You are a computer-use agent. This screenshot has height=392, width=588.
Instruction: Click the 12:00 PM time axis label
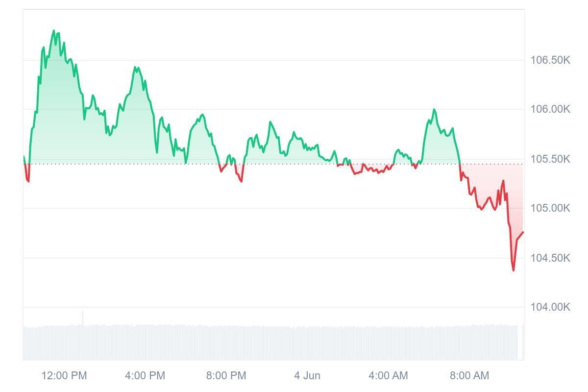tap(64, 376)
